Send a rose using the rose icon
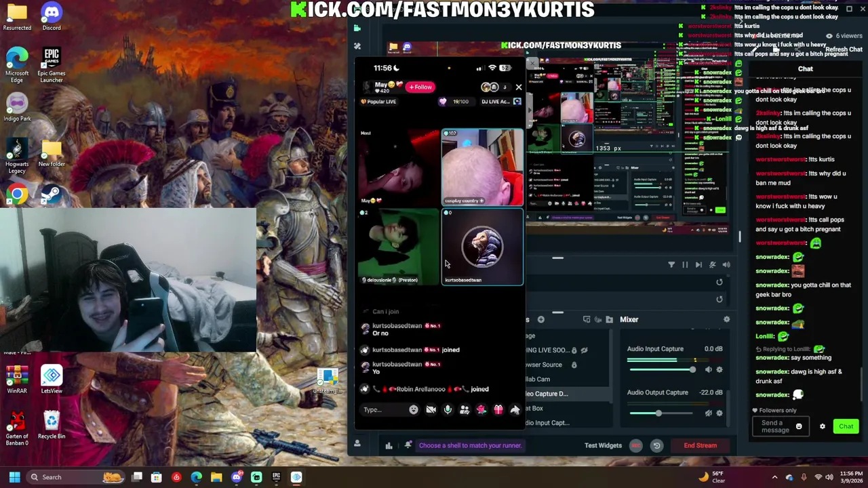This screenshot has height=488, width=868. click(481, 409)
